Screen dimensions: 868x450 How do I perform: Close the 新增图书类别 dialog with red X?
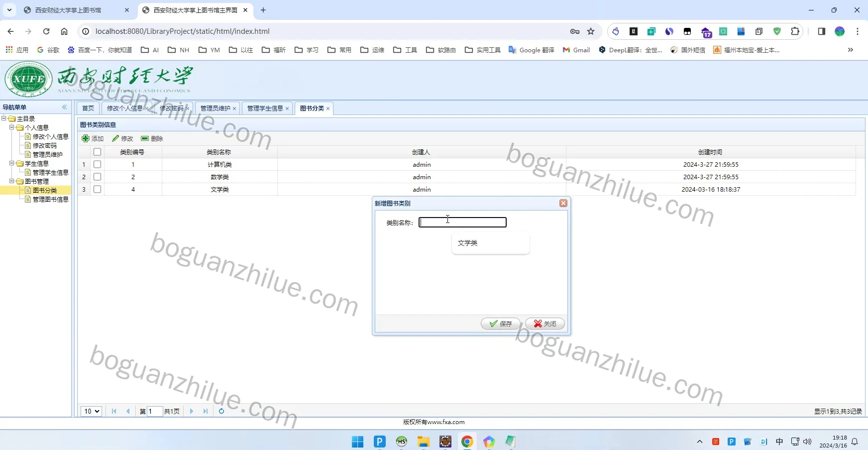pyautogui.click(x=563, y=203)
